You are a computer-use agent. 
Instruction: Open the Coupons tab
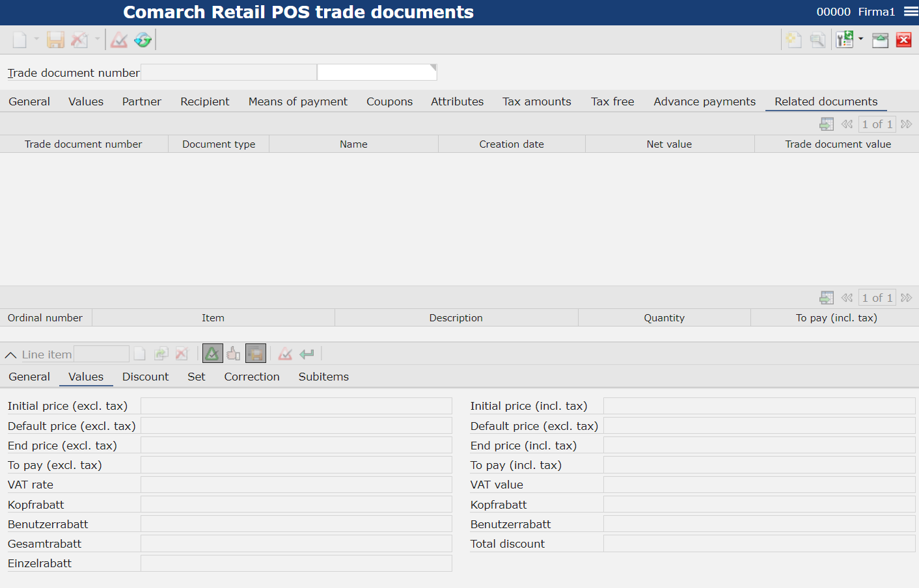(389, 101)
